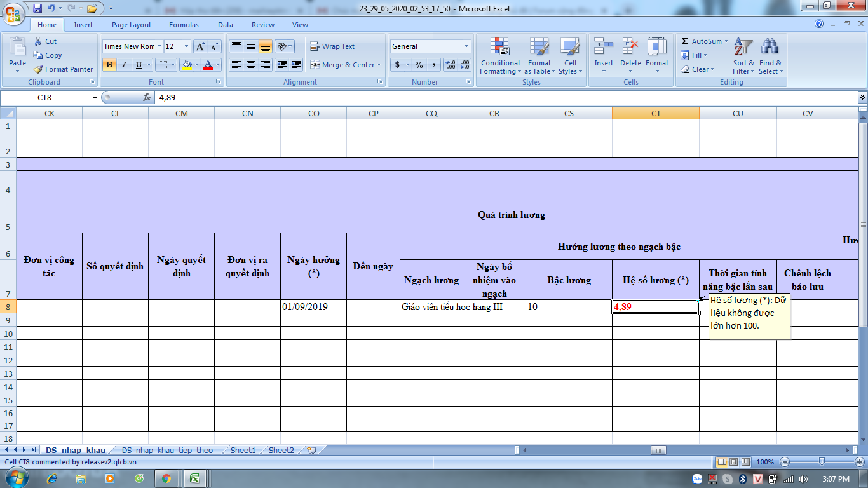Open Sort & Filter menu
Viewport: 868px width, 488px height.
pyautogui.click(x=743, y=56)
